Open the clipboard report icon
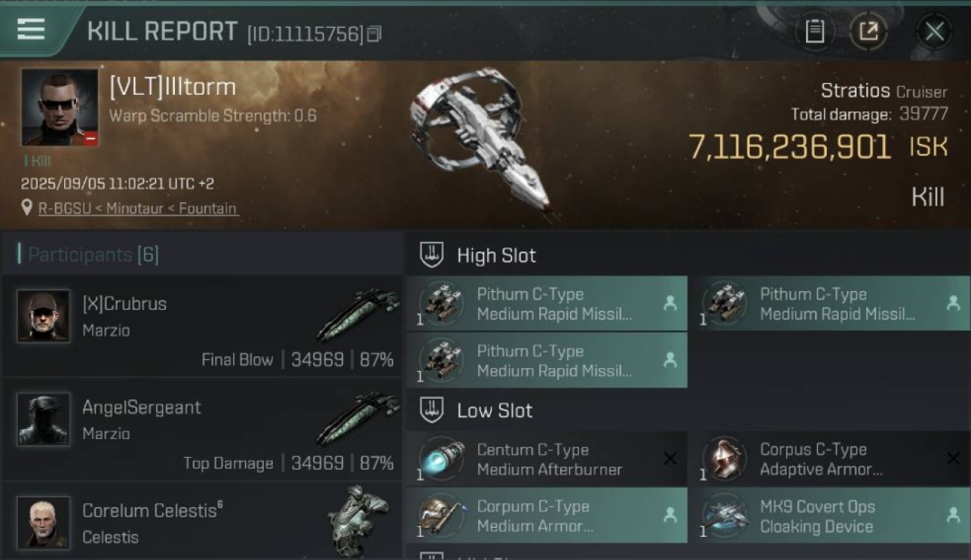The width and height of the screenshot is (971, 560). (814, 31)
